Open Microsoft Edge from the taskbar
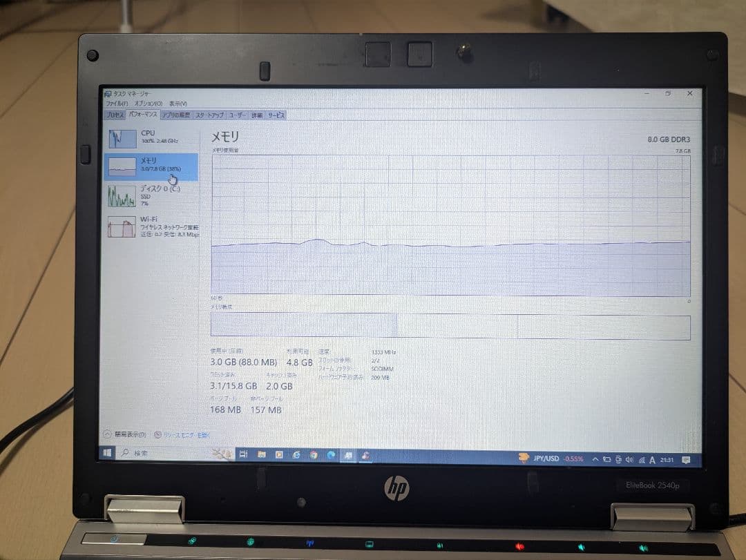Image resolution: width=746 pixels, height=560 pixels. click(332, 454)
